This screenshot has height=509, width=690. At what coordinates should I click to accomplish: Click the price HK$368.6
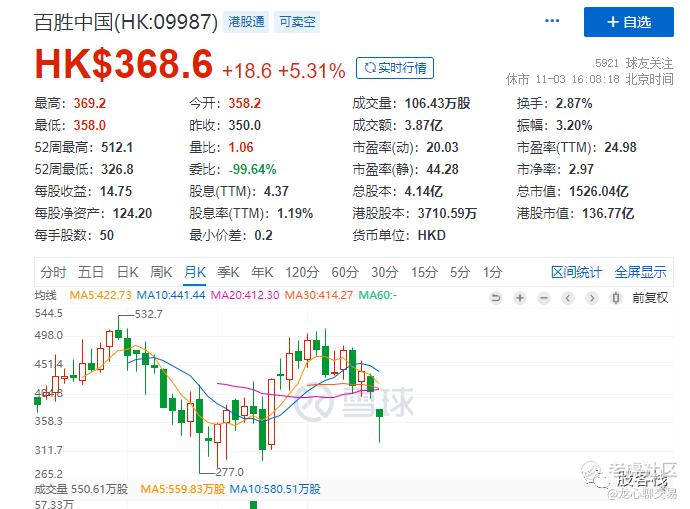pos(124,64)
